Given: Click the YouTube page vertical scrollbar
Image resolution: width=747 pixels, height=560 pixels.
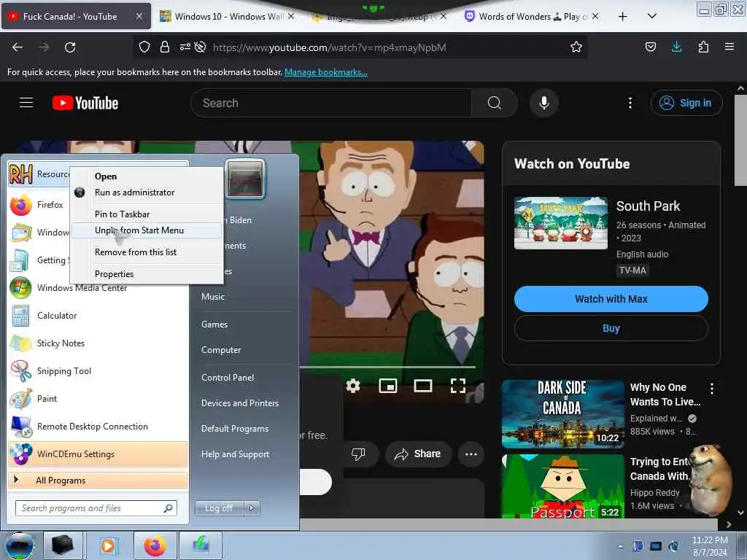Looking at the screenshot, I should [740, 141].
